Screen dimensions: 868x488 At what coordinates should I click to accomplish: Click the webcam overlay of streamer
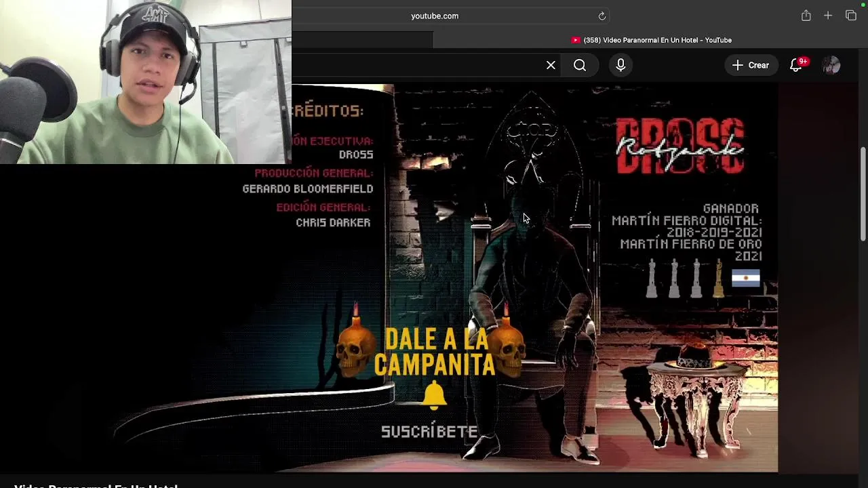click(x=146, y=82)
